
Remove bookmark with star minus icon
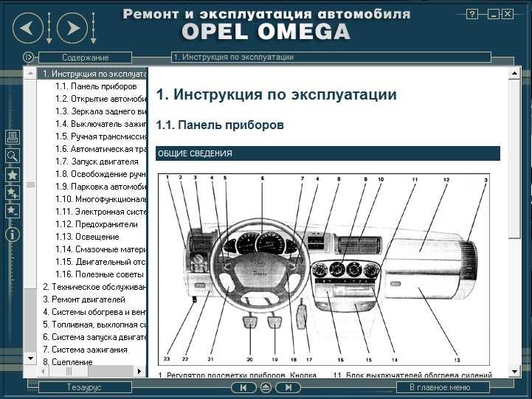[x=13, y=211]
